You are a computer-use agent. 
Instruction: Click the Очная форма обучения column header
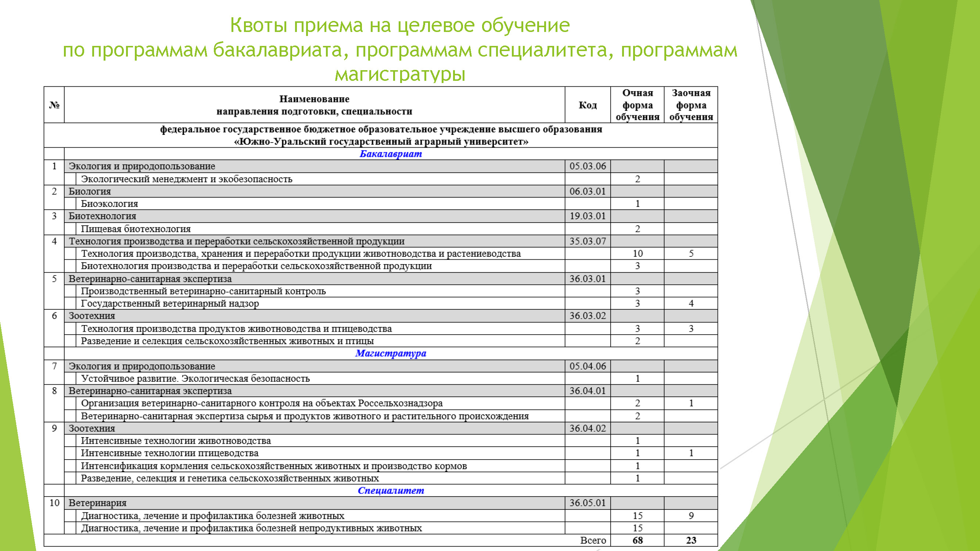(638, 105)
